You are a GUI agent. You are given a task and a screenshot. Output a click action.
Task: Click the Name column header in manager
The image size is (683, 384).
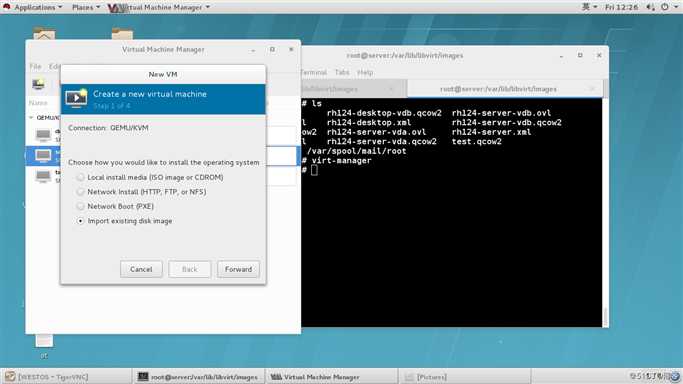pyautogui.click(x=38, y=103)
